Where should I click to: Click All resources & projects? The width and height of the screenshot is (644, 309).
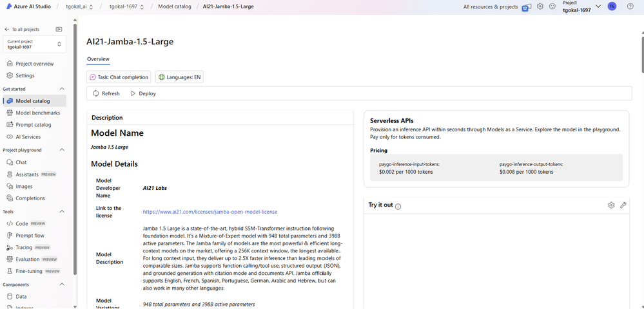pyautogui.click(x=491, y=7)
